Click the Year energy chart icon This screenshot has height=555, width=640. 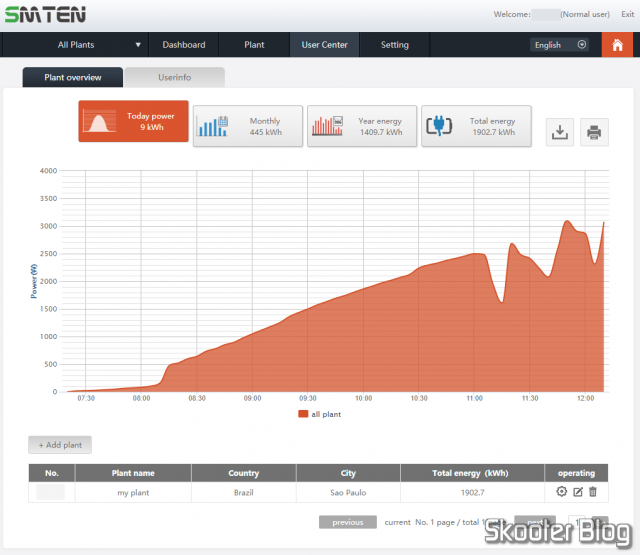point(327,126)
